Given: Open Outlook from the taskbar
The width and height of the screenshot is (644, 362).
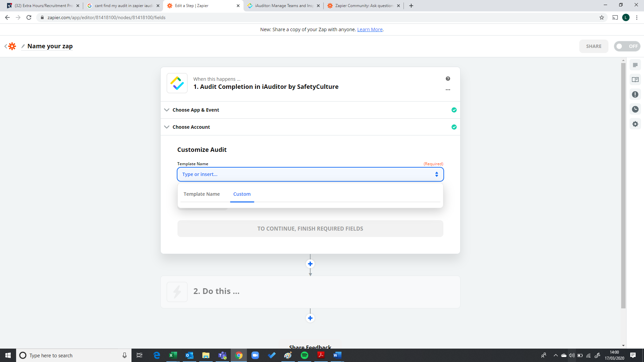Looking at the screenshot, I should pyautogui.click(x=190, y=355).
